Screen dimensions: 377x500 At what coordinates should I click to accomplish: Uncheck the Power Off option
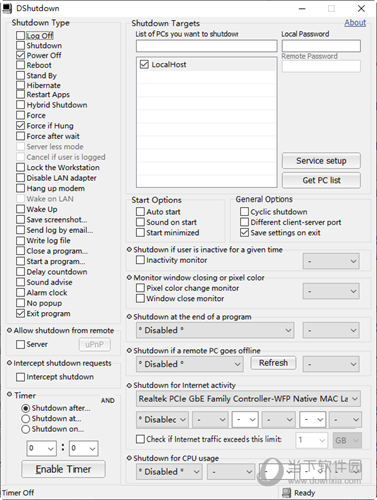pos(21,55)
